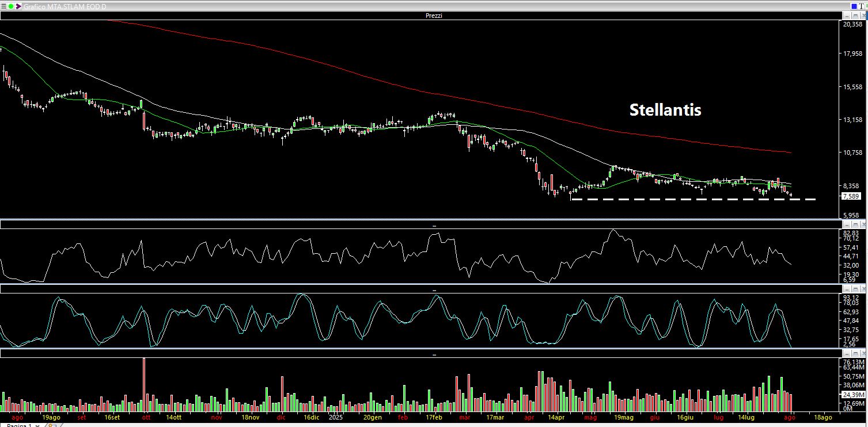Click the 47,84 value on the stochastic scale
The width and height of the screenshot is (868, 427).
click(x=851, y=321)
